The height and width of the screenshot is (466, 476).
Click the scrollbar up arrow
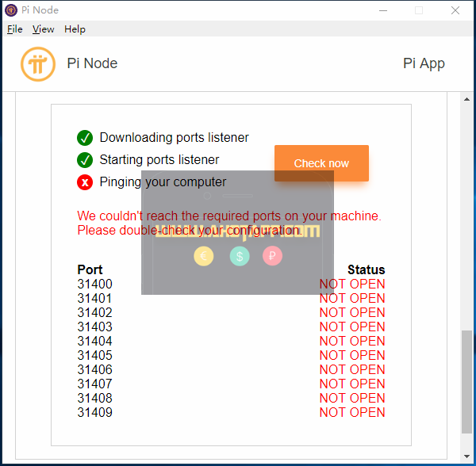467,99
